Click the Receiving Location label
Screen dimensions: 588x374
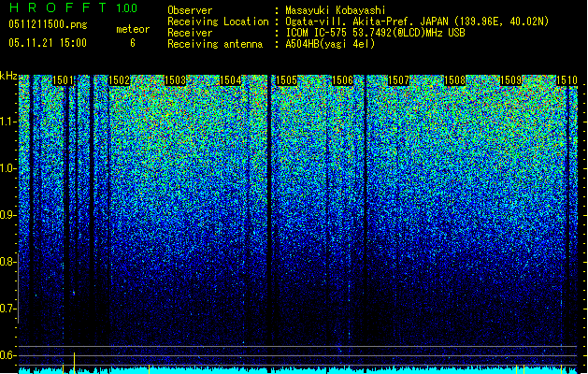click(x=218, y=22)
